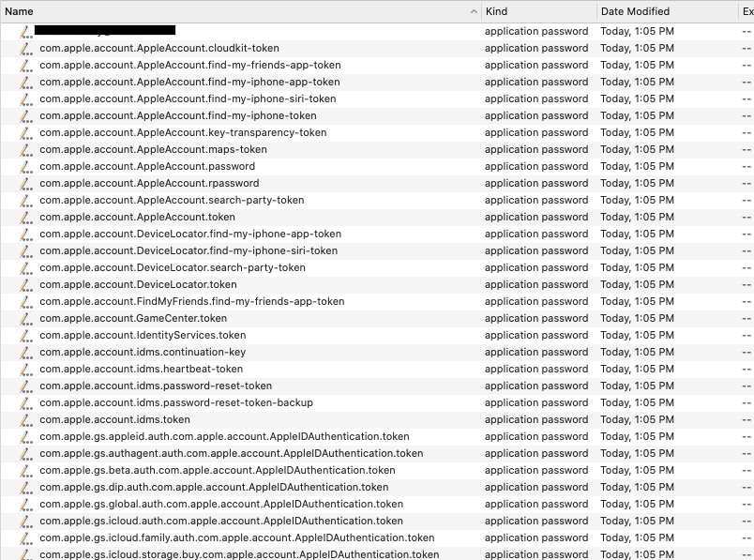Click the icon beside AppleAccount.key-transparency-token

click(26, 132)
